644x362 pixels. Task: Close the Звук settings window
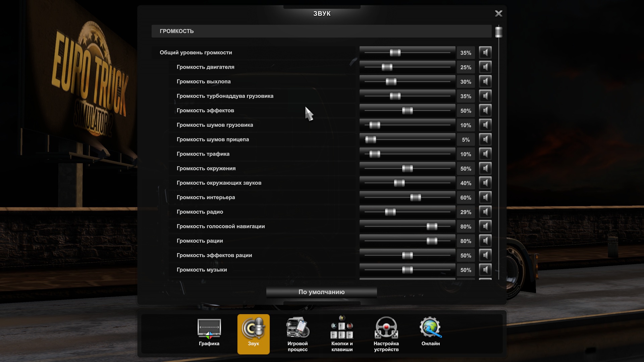coord(498,13)
